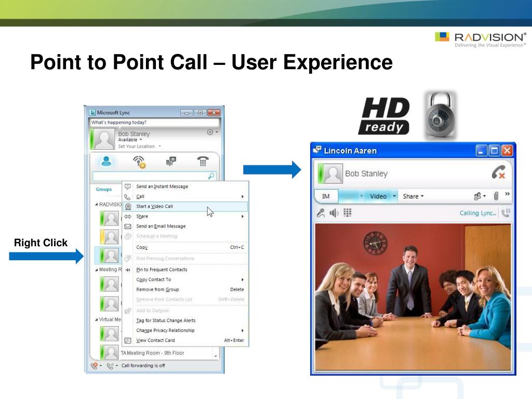Screen dimensions: 532x399
Task: Click Bob Stanley's avatar in Lync window
Action: pyautogui.click(x=104, y=139)
